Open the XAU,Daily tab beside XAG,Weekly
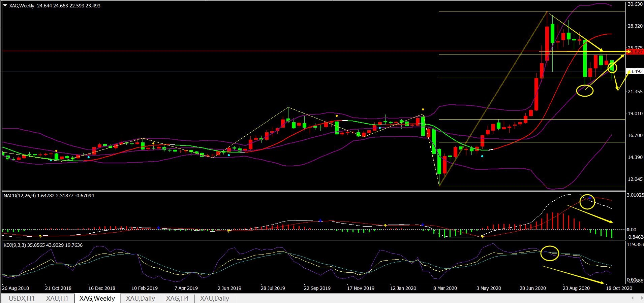Image resolution: width=644 pixels, height=303 pixels. (141, 298)
